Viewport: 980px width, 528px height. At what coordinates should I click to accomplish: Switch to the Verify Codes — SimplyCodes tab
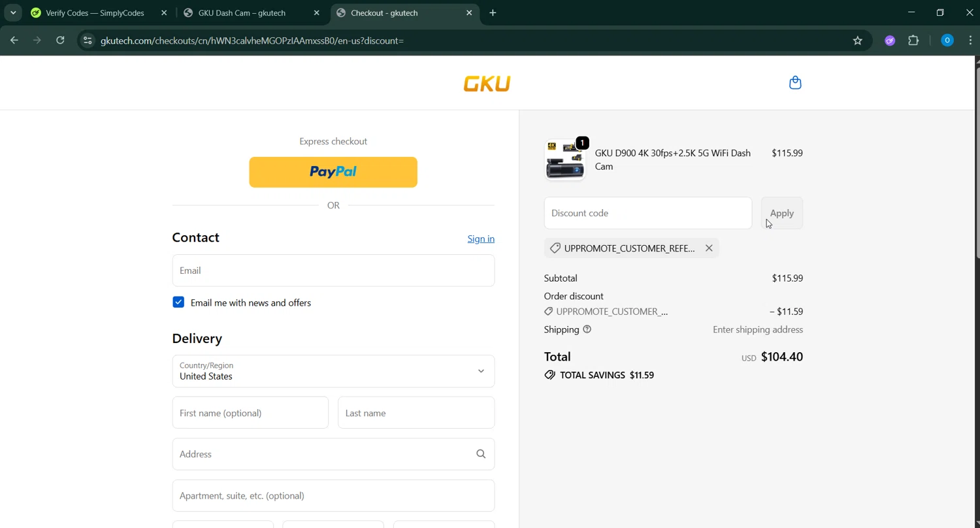pyautogui.click(x=95, y=12)
